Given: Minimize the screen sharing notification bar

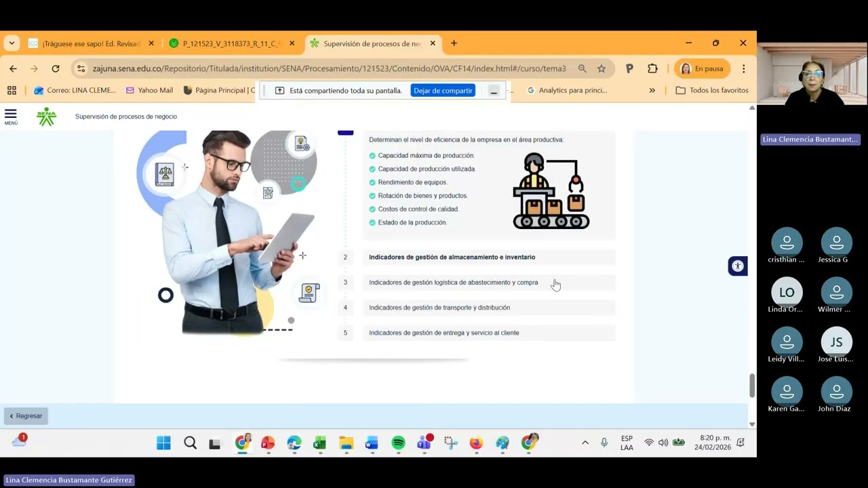Looking at the screenshot, I should (x=494, y=90).
